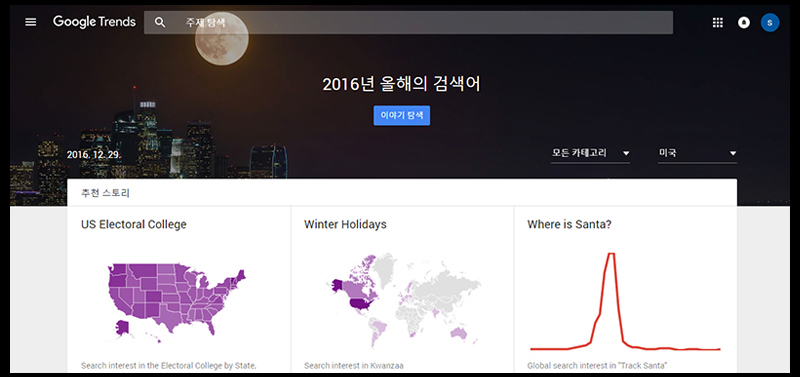Open the Google apps grid

click(x=717, y=22)
